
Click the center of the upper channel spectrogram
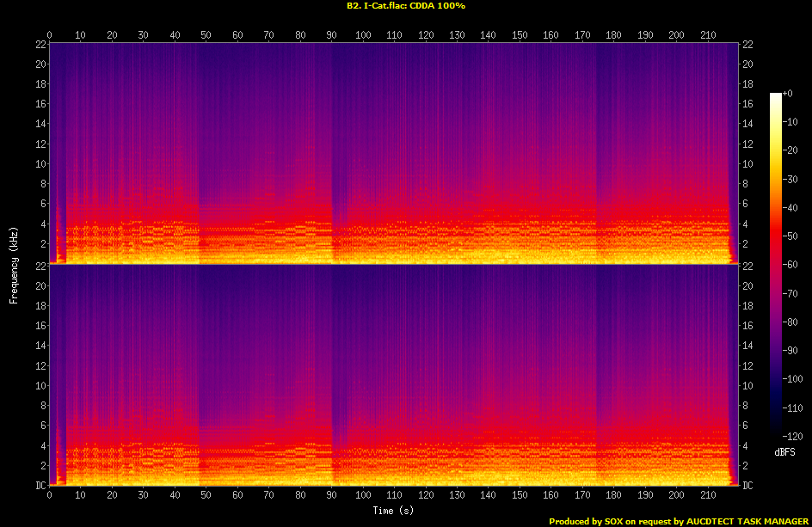tap(394, 153)
